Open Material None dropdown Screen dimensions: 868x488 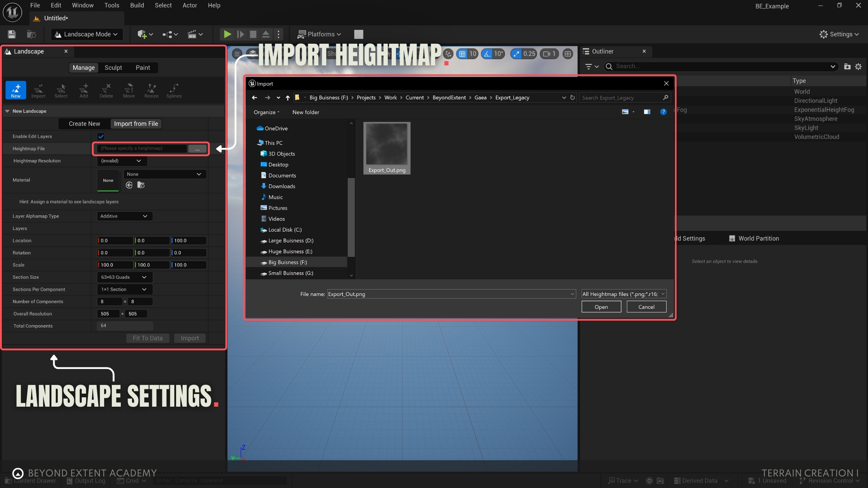click(x=165, y=174)
